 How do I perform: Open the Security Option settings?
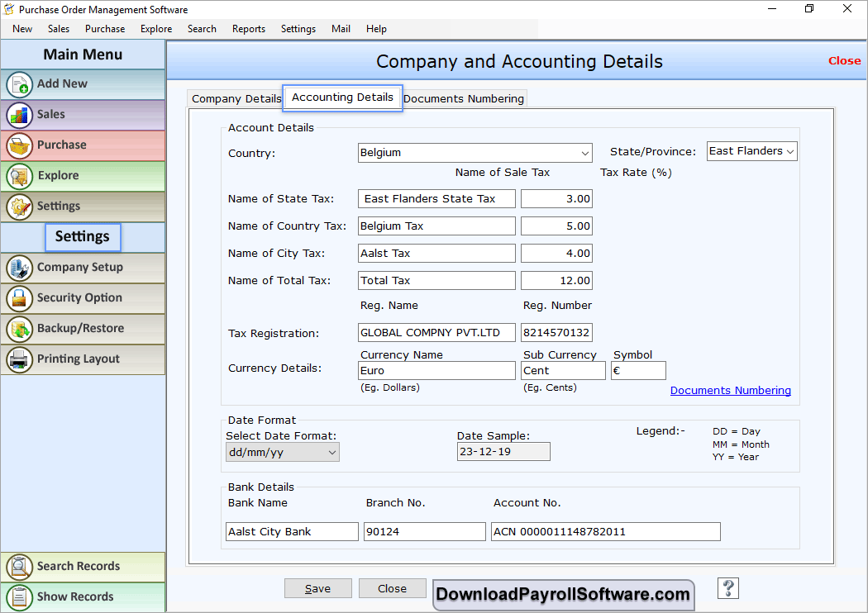pyautogui.click(x=83, y=298)
